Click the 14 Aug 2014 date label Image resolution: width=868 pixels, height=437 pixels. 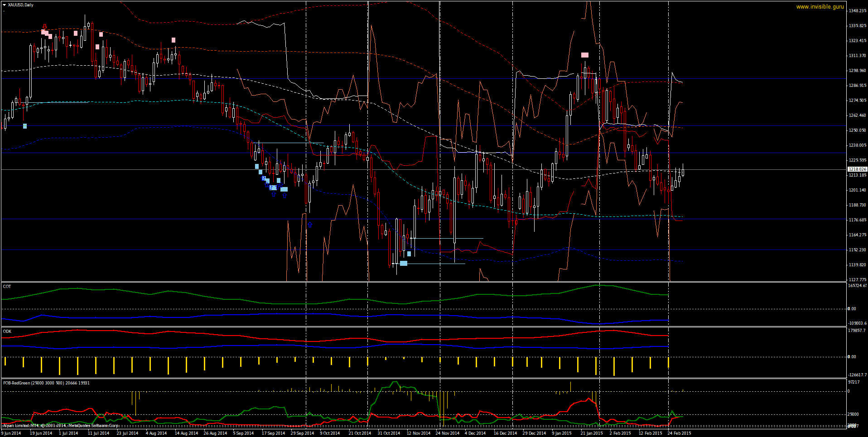pos(186,433)
